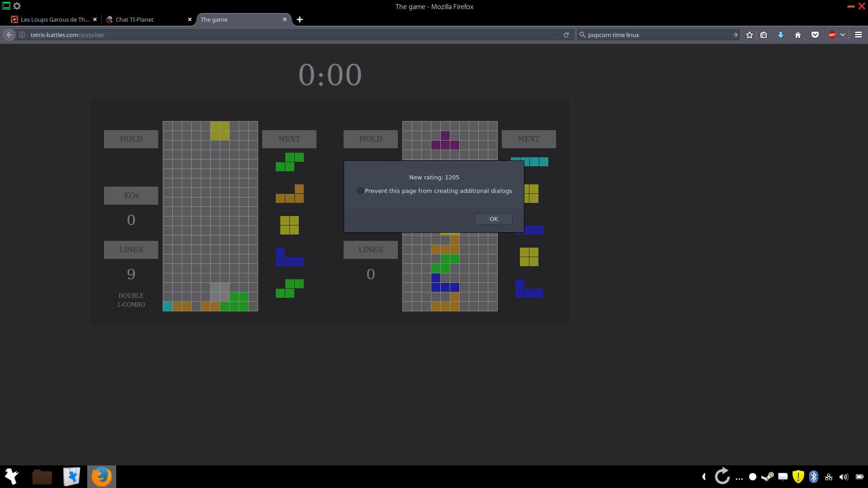Open the application launcher in taskbar
The height and width of the screenshot is (488, 868).
point(12,477)
